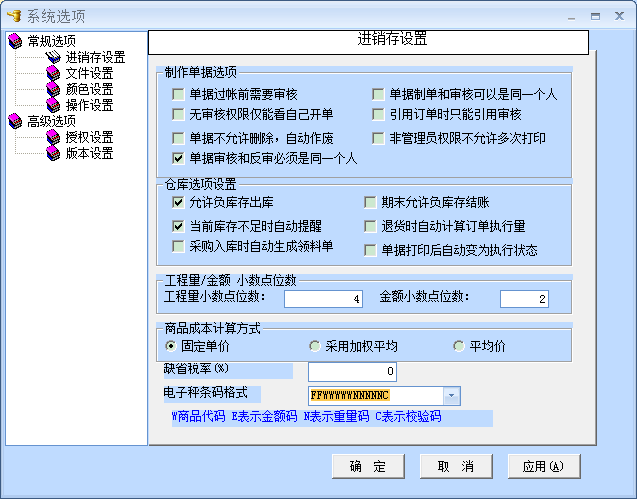Click the 文件设置 book icon

[53, 73]
